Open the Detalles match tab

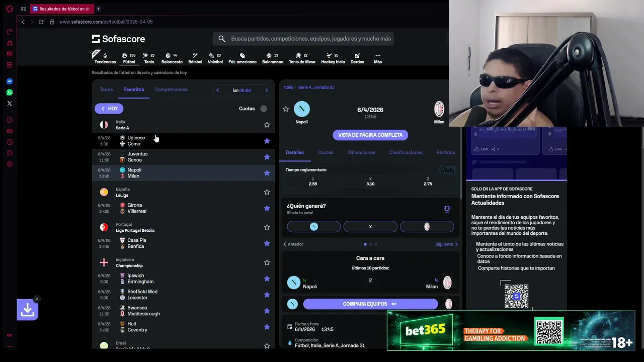pyautogui.click(x=295, y=152)
